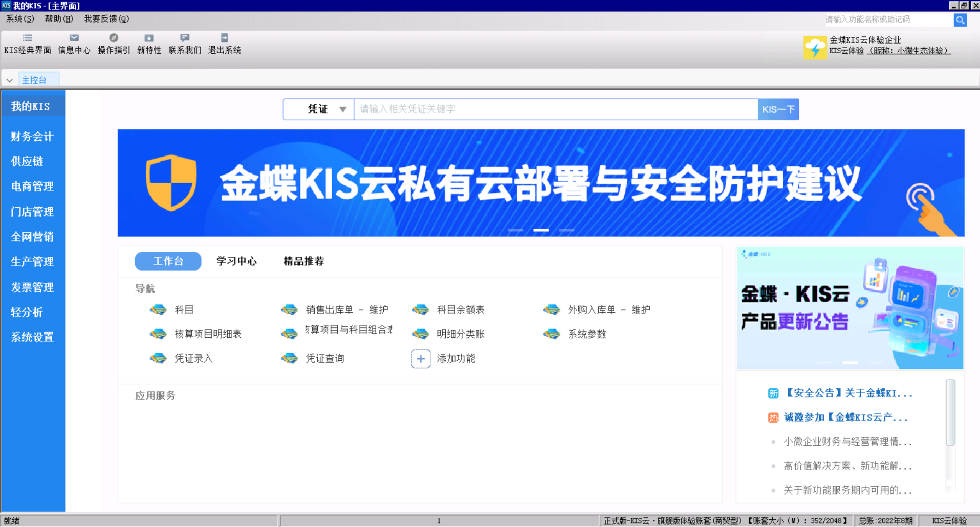
Task: Click the 添加功能 plus icon
Action: point(421,359)
